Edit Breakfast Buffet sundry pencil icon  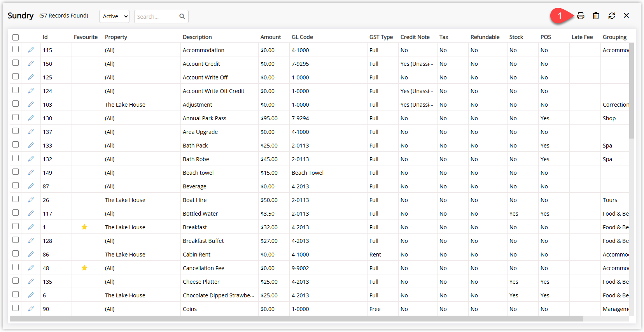31,241
